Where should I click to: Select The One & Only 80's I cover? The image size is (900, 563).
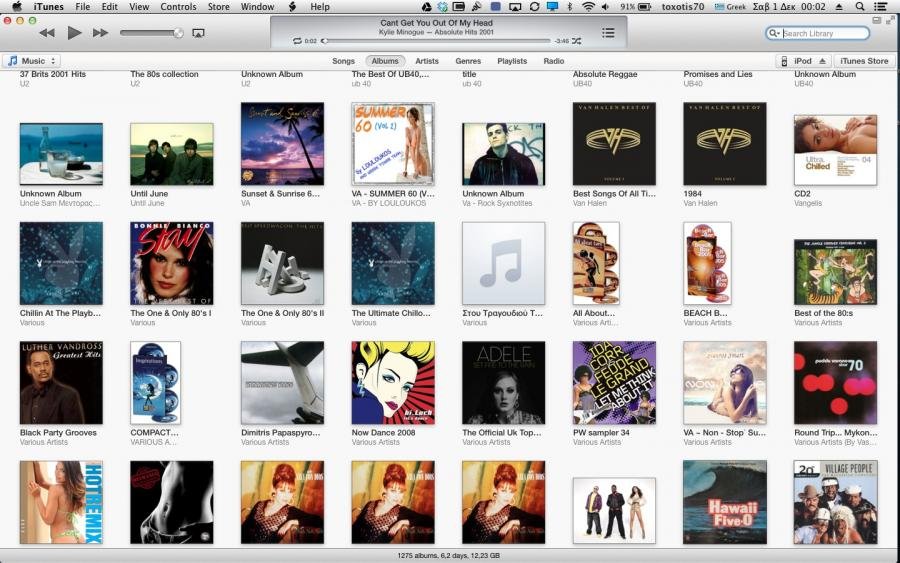click(x=172, y=263)
